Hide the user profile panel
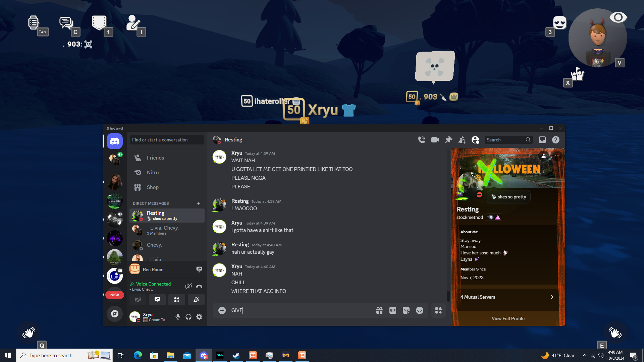 (475, 140)
